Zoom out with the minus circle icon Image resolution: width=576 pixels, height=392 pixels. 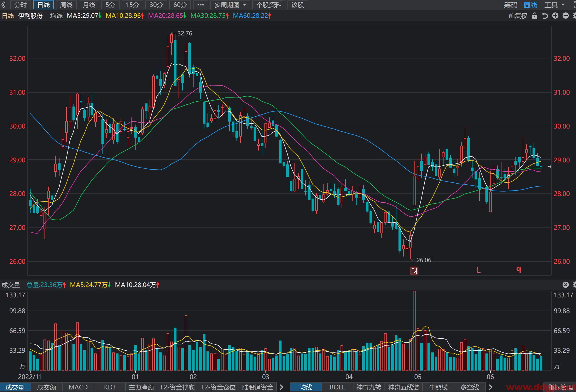(566, 16)
